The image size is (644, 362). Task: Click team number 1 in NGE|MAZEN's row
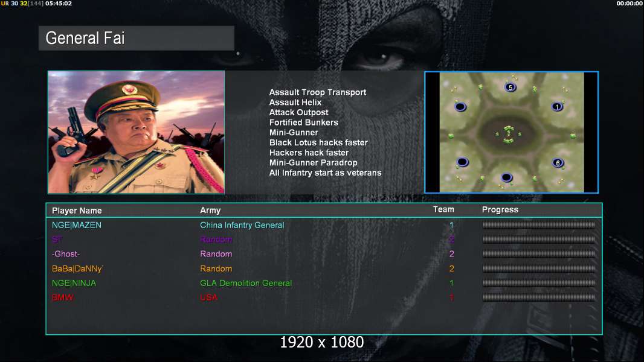tap(451, 225)
